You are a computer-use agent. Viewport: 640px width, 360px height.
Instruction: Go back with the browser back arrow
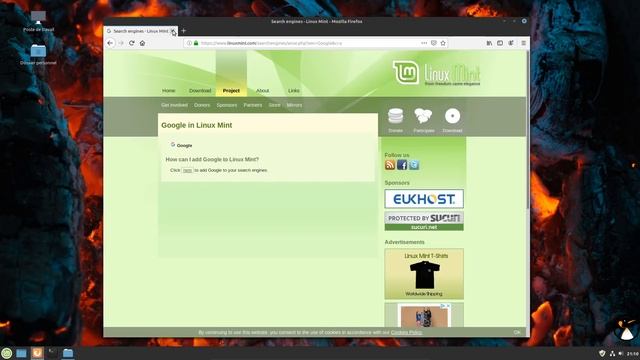[110, 43]
